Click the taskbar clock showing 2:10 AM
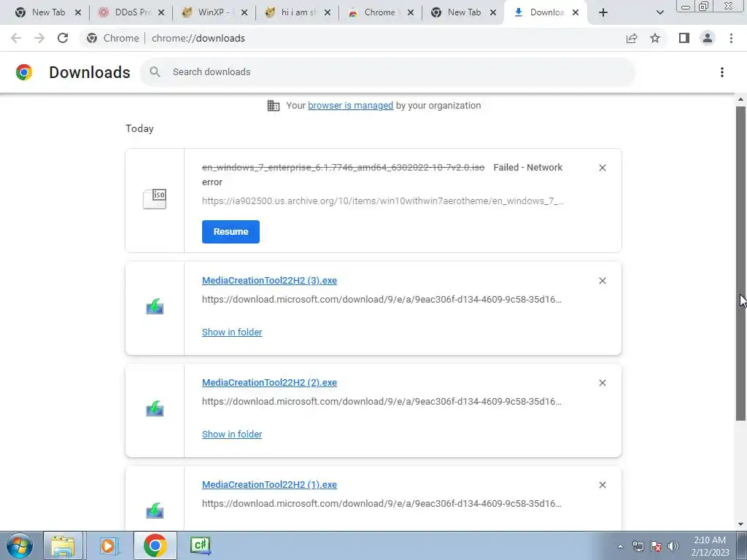This screenshot has height=560, width=747. [710, 546]
